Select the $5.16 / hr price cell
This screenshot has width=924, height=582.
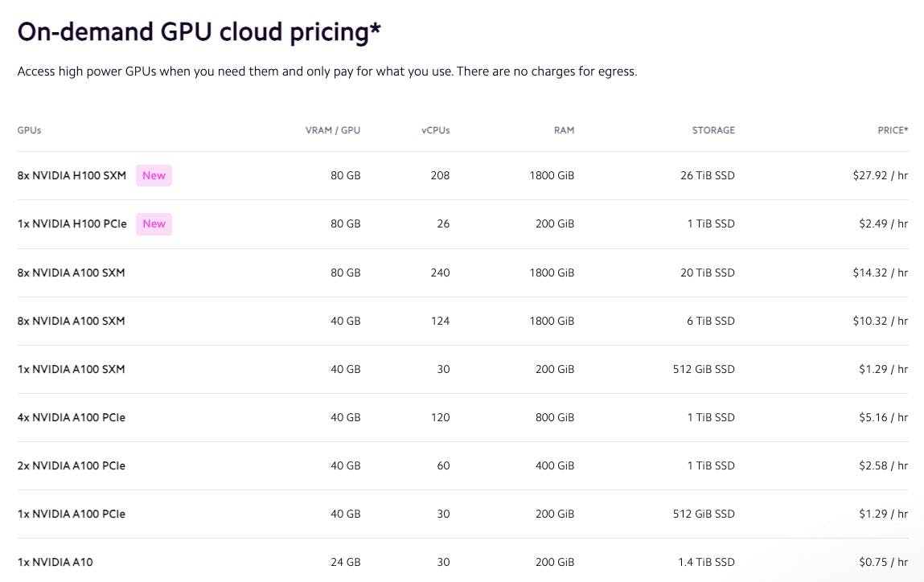(883, 417)
